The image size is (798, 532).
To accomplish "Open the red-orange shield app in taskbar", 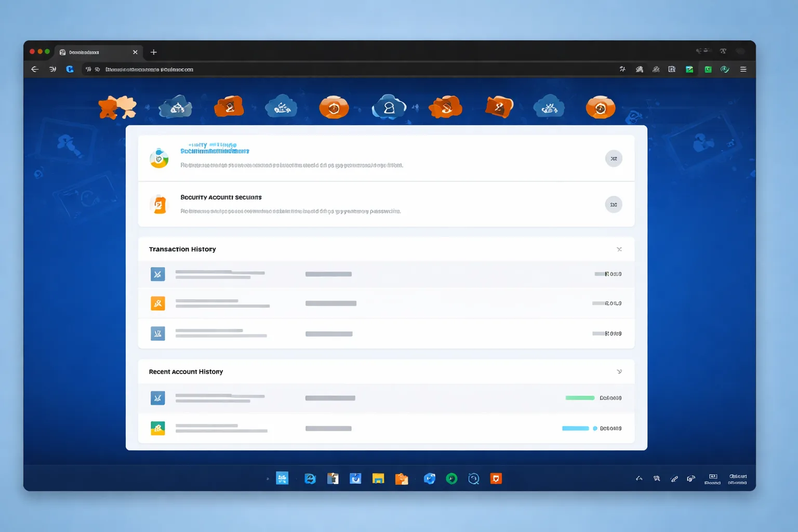I will click(496, 478).
